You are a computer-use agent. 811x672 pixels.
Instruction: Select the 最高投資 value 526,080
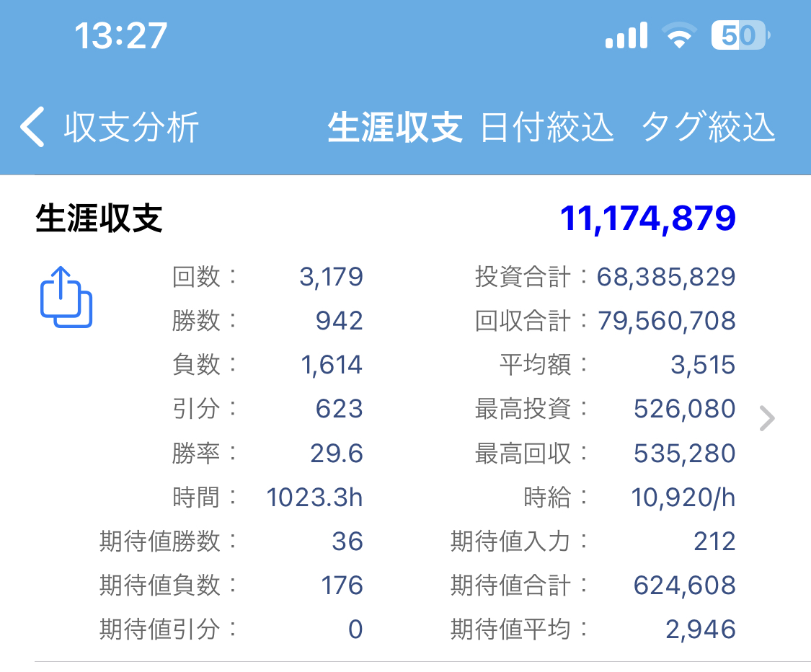(x=685, y=410)
